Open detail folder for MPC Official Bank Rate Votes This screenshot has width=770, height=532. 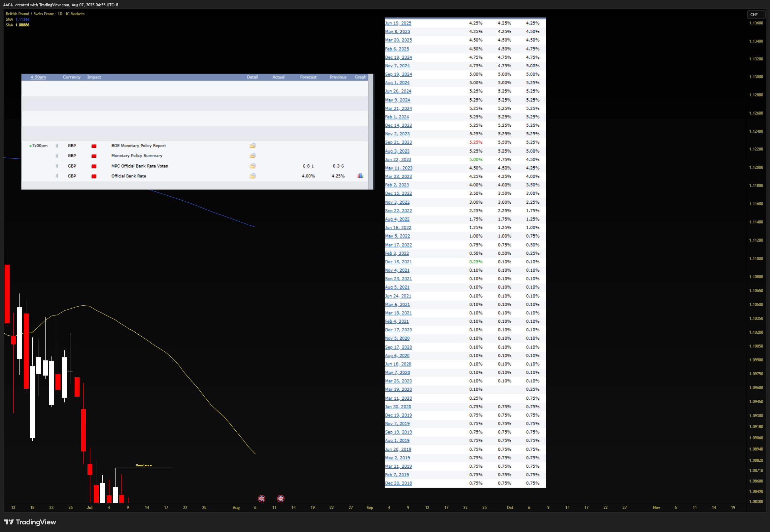[252, 166]
